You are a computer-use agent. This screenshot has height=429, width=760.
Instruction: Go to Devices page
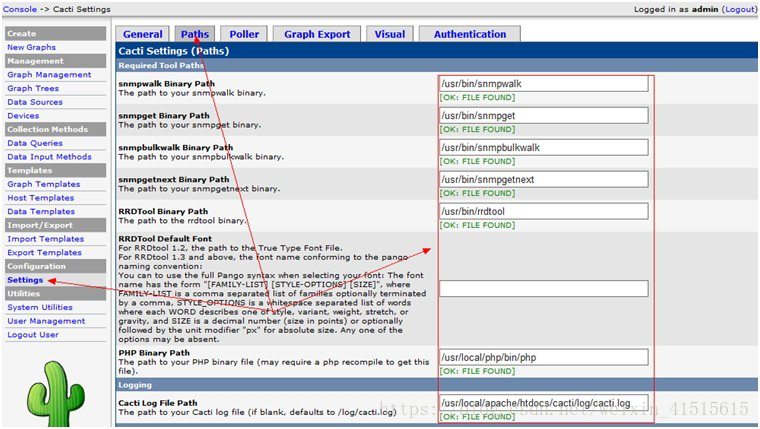pyautogui.click(x=23, y=116)
